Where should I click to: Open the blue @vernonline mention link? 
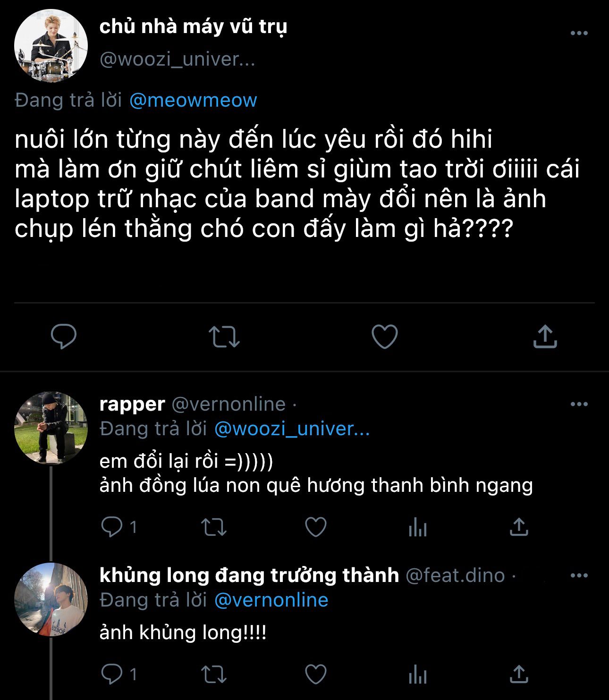pos(271,600)
